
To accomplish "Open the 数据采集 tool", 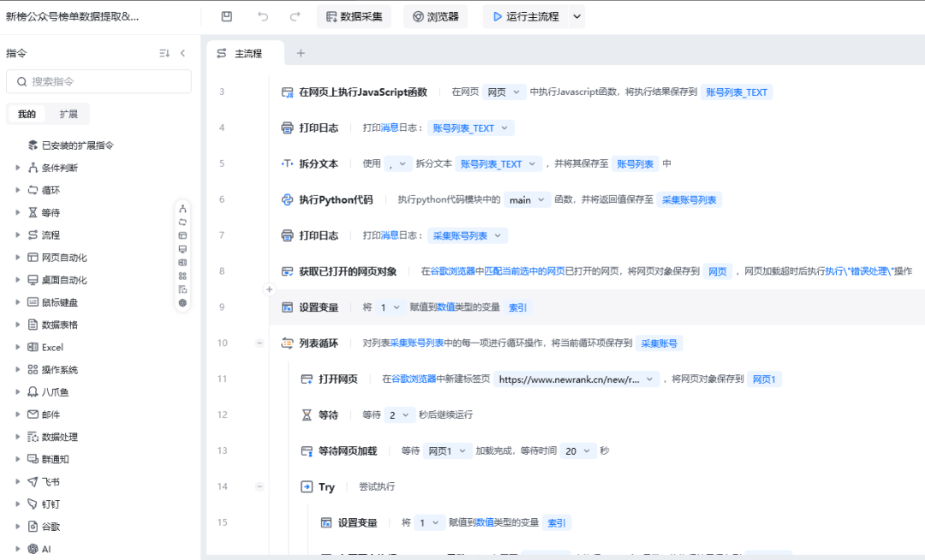I will click(354, 16).
